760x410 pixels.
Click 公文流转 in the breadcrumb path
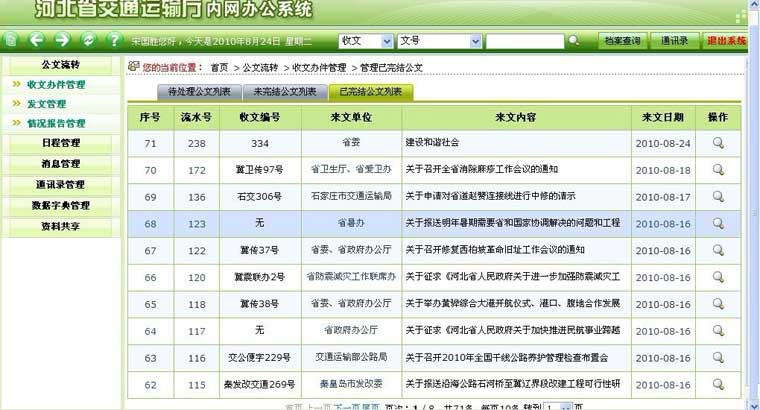click(260, 68)
